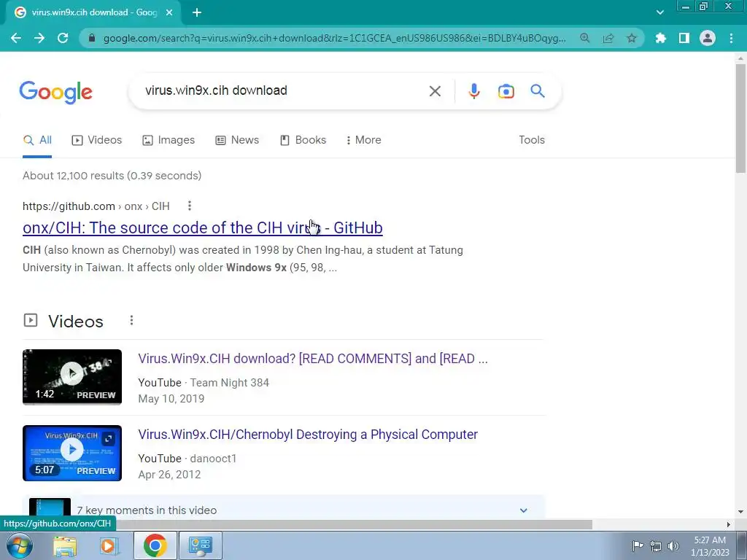
Task: Close the virus.win9x.cih download tab
Action: pos(169,12)
